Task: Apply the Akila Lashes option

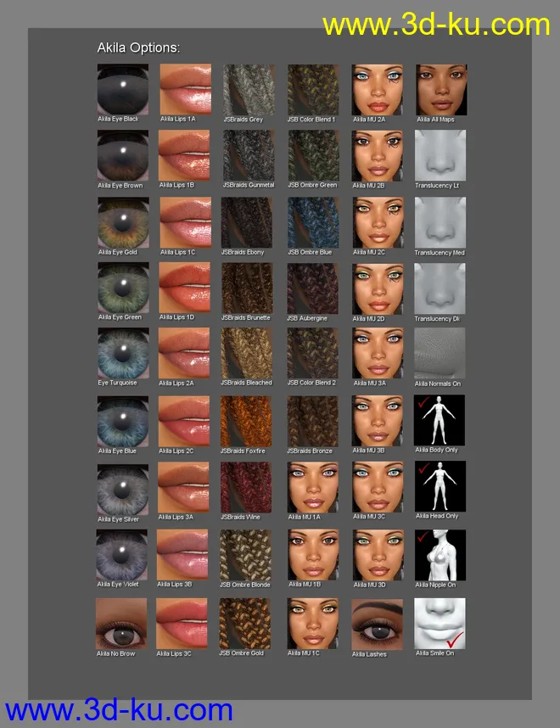Action: pos(378,624)
